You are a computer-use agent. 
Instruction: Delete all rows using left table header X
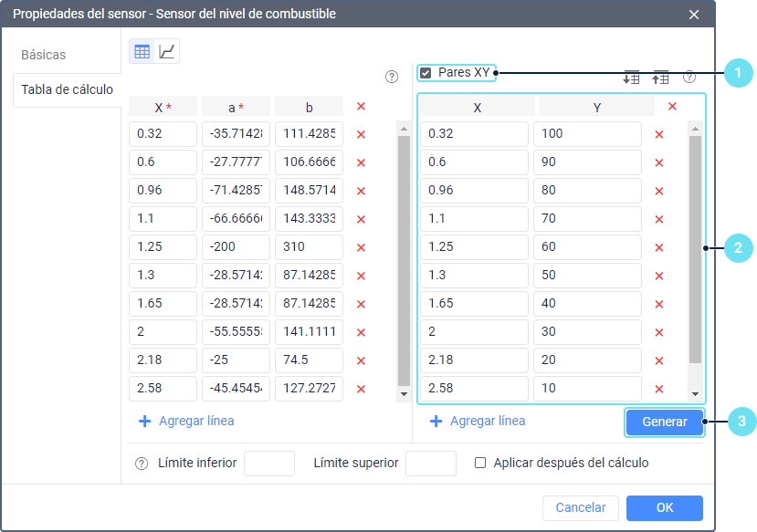[x=361, y=107]
